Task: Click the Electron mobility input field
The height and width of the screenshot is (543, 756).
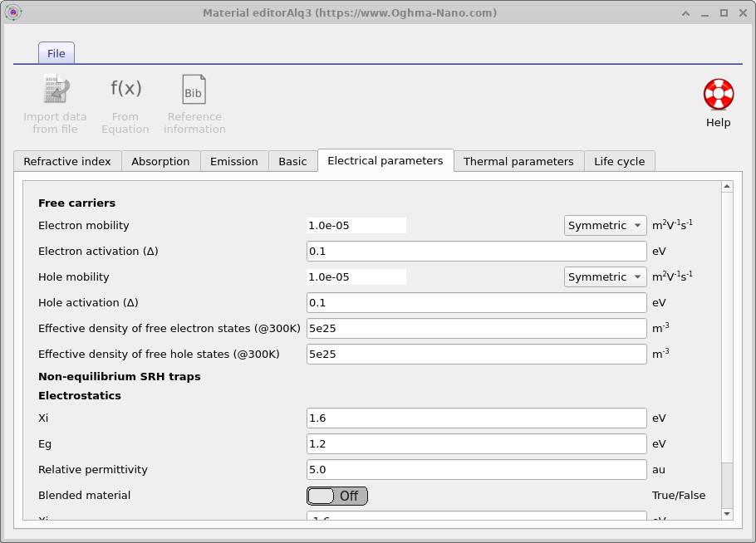Action: pos(356,225)
